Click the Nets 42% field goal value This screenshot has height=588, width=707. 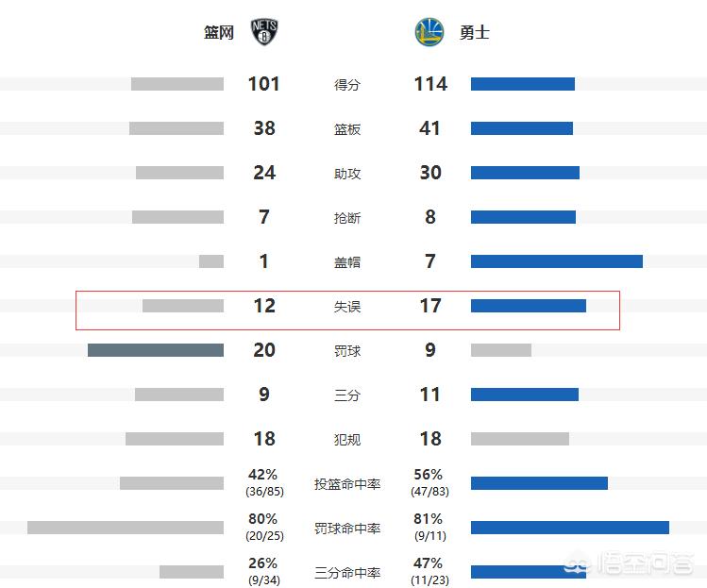click(263, 476)
